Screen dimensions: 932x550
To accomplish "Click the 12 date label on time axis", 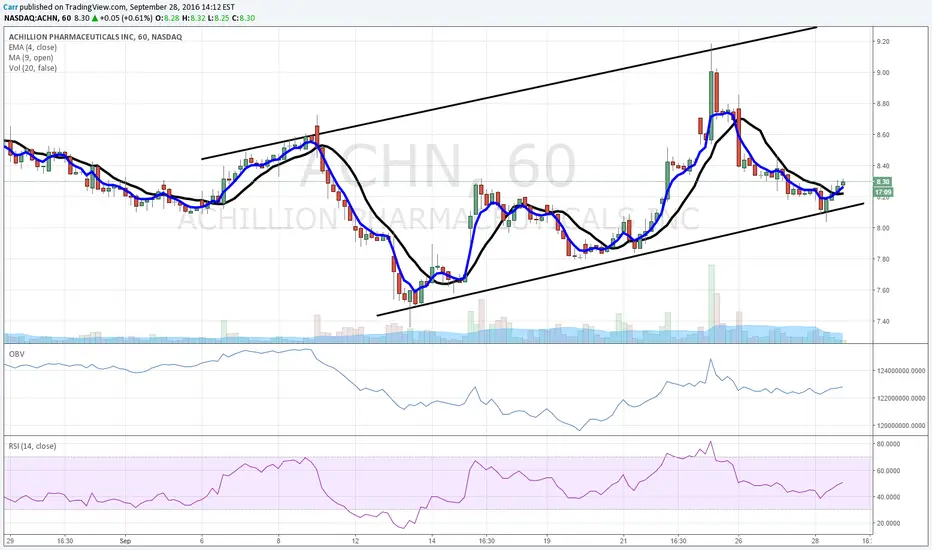I will (x=355, y=541).
